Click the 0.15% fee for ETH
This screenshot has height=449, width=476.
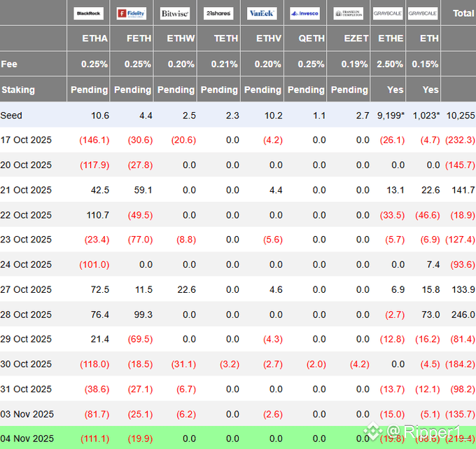[x=425, y=64]
